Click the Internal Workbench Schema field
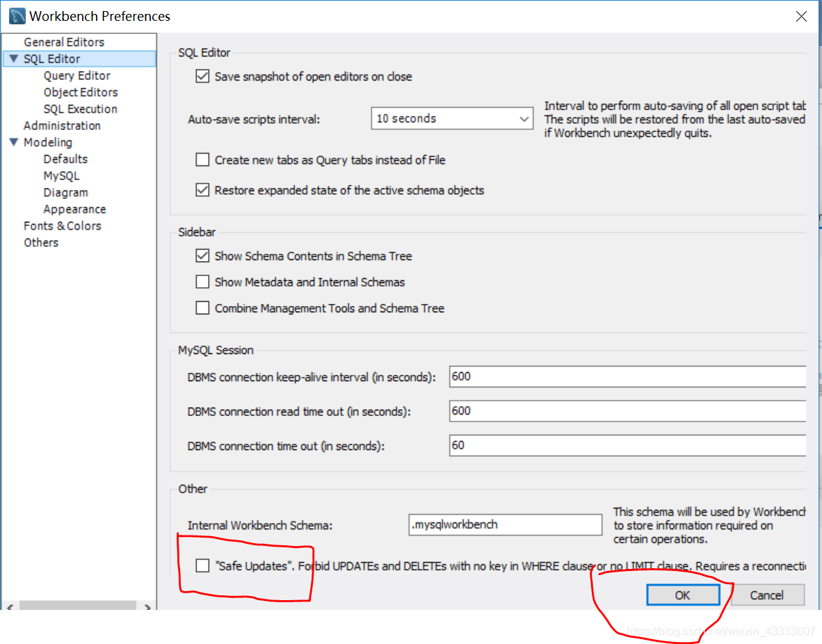Screen dimensions: 822x644 tap(506, 524)
